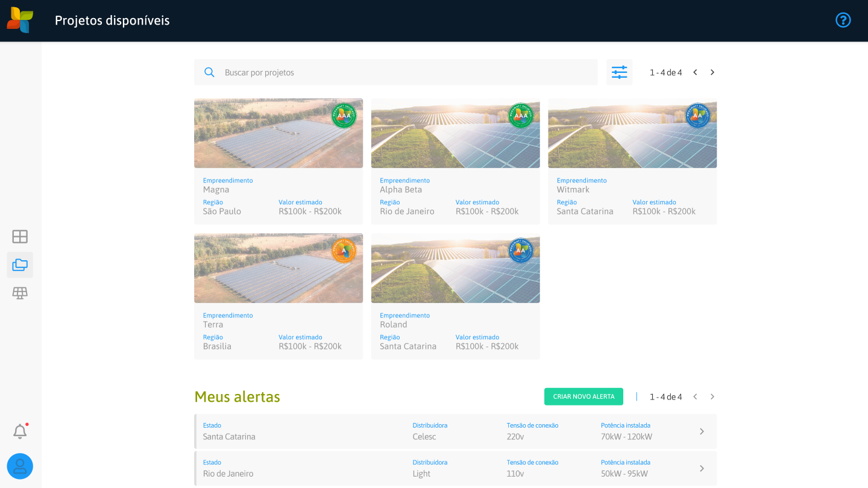Image resolution: width=868 pixels, height=488 pixels.
Task: Go to previous page of projects
Action: [695, 72]
